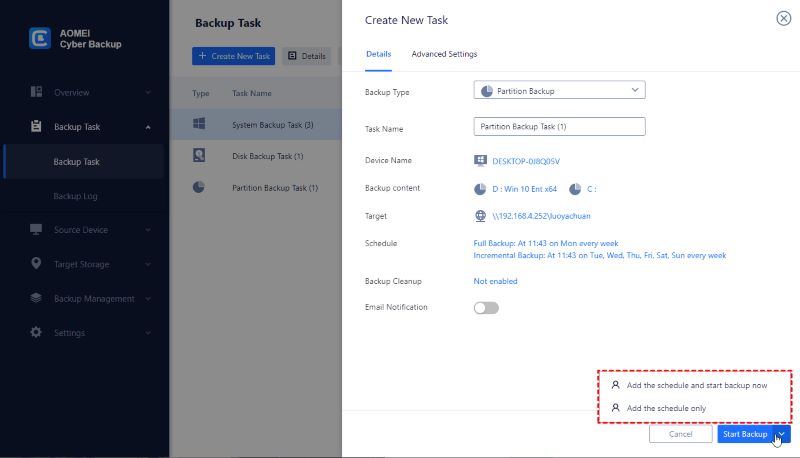This screenshot has width=800, height=458.
Task: Click Create New Task button in toolbar
Action: [x=234, y=56]
